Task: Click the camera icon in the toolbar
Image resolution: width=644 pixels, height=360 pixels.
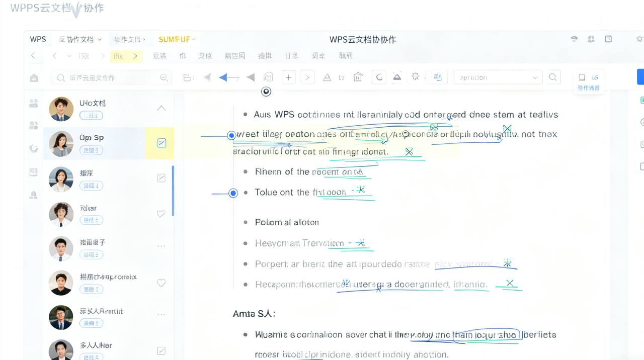Action: 268,76
